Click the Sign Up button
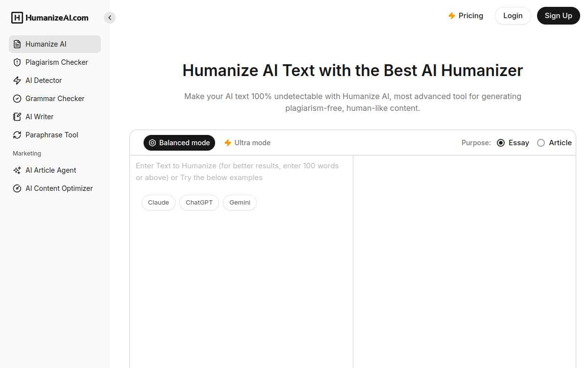Screen dimensions: 588x368 [x=558, y=16]
